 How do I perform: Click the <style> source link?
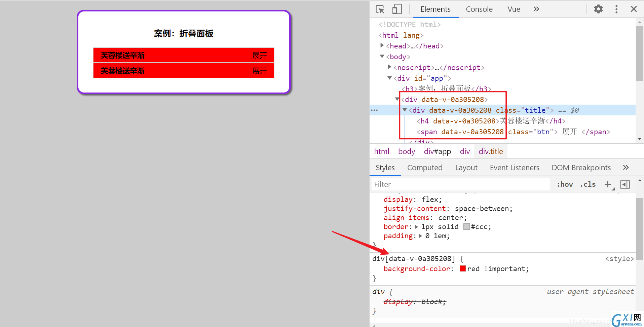(x=619, y=259)
